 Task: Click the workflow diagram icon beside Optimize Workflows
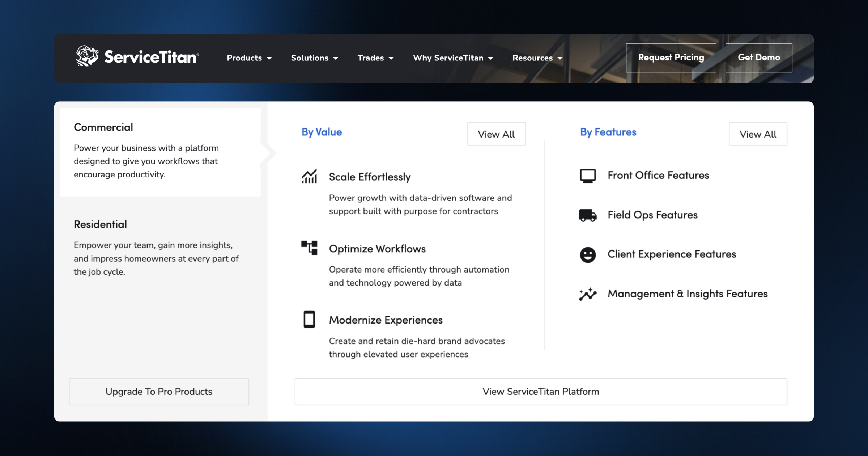[x=309, y=248]
